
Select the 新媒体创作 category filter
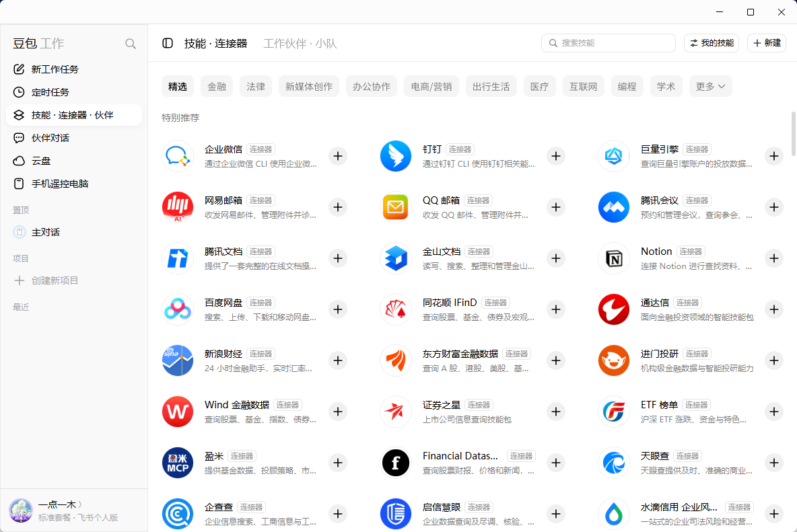[x=309, y=87]
